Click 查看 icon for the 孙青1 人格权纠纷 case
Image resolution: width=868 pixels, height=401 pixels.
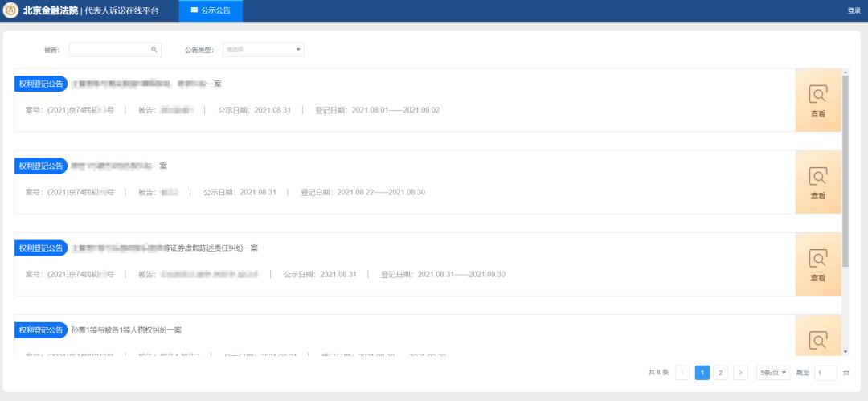click(x=817, y=339)
